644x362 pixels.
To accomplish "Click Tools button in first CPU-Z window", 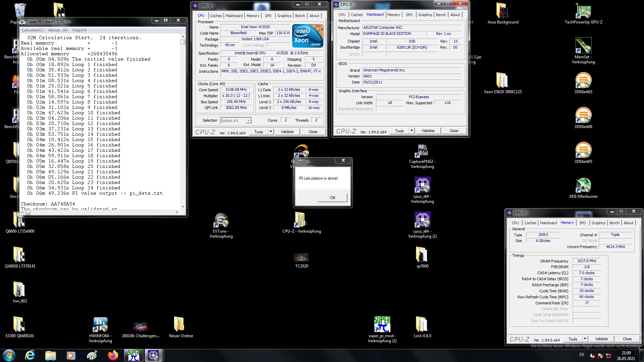I will [x=259, y=132].
